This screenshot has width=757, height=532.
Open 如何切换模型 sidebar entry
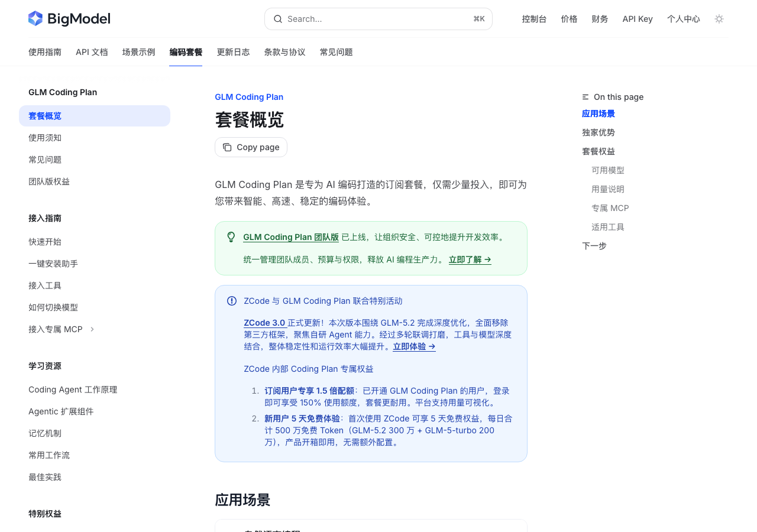click(95, 307)
